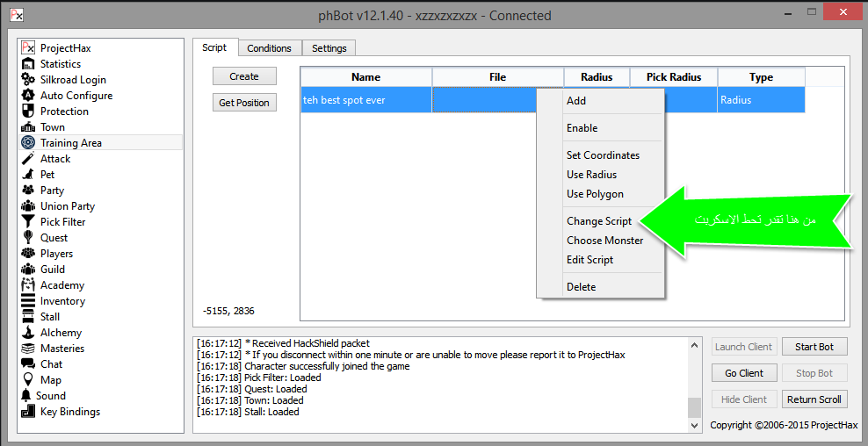Click the Stall shop icon
Screen dimensions: 868x446
[28, 317]
